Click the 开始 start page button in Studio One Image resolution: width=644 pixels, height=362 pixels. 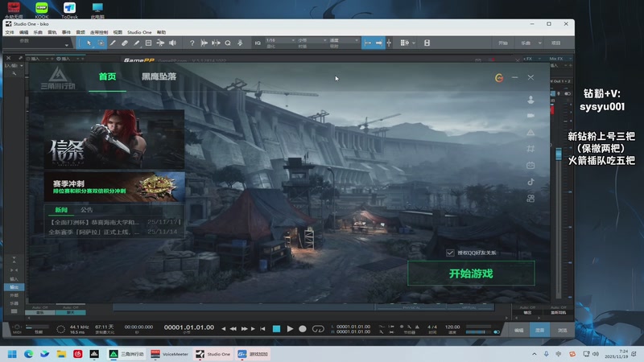click(x=502, y=43)
